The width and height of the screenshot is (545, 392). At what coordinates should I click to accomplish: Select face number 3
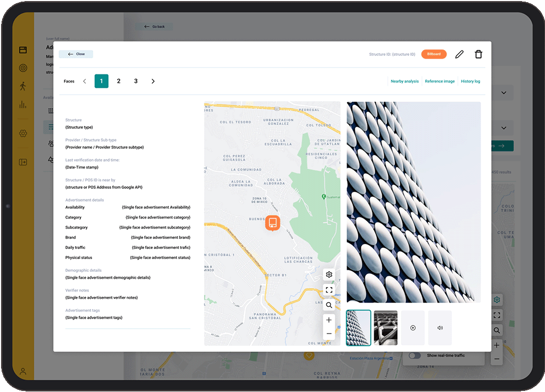(x=136, y=81)
